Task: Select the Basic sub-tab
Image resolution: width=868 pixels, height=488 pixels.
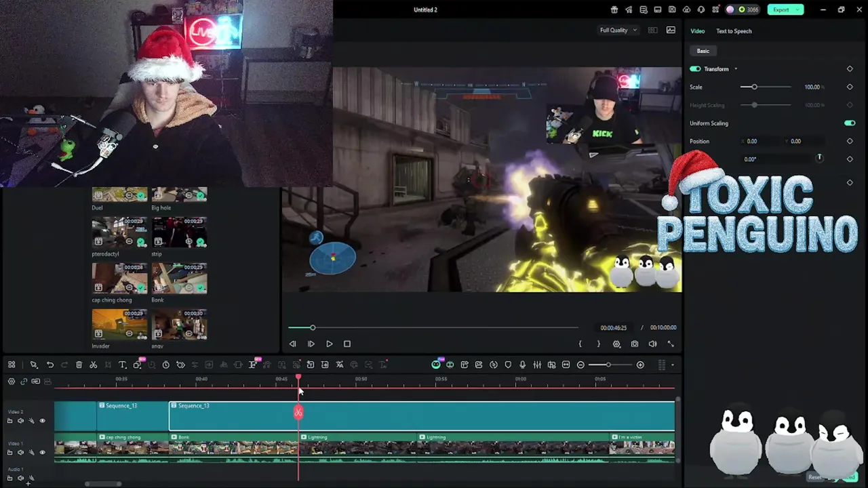Action: click(703, 51)
